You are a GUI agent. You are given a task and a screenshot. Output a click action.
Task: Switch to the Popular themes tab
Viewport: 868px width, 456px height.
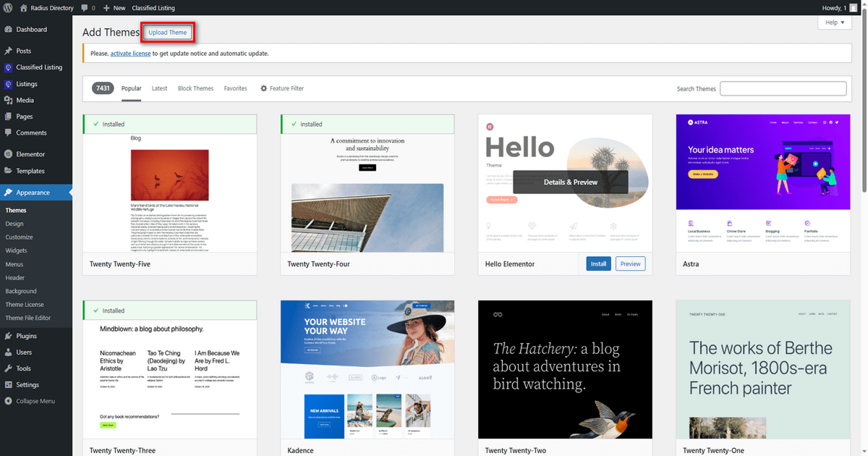pyautogui.click(x=132, y=88)
